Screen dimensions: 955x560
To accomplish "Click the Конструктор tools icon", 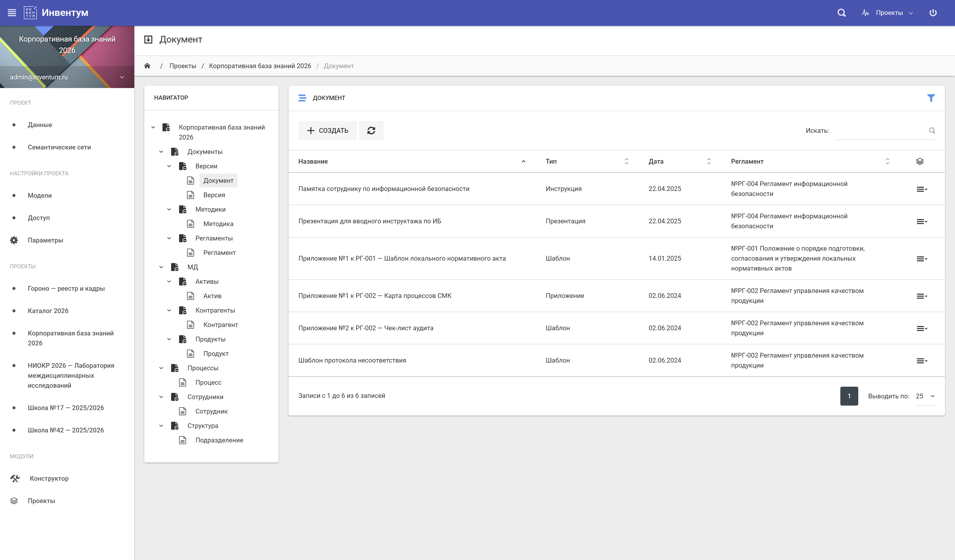I will (x=15, y=478).
